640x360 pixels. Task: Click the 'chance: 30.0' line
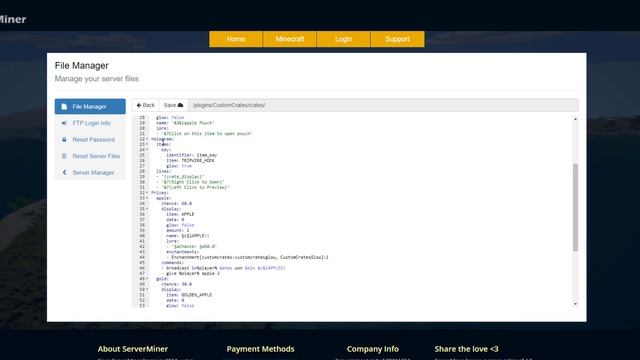176,284
